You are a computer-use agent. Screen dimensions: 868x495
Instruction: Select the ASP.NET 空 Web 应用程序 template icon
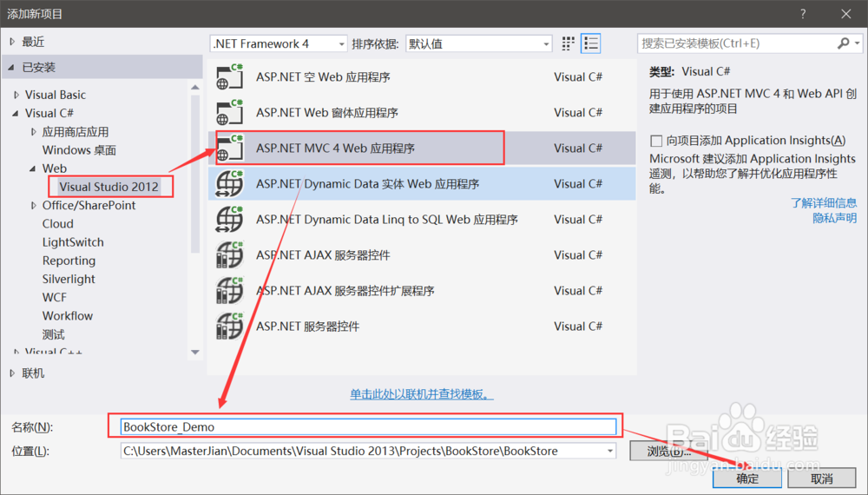[x=229, y=77]
